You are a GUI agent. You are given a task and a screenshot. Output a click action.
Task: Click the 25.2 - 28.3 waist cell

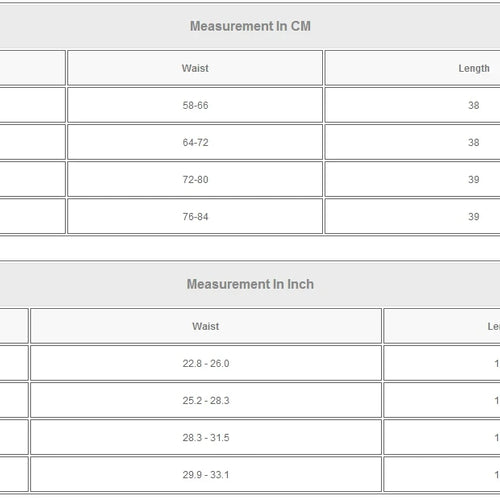point(206,400)
